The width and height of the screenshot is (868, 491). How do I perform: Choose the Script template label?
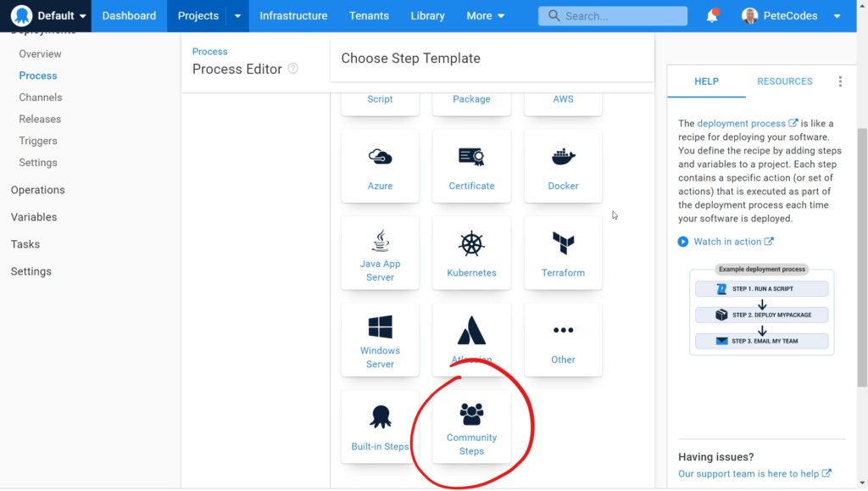coord(381,99)
